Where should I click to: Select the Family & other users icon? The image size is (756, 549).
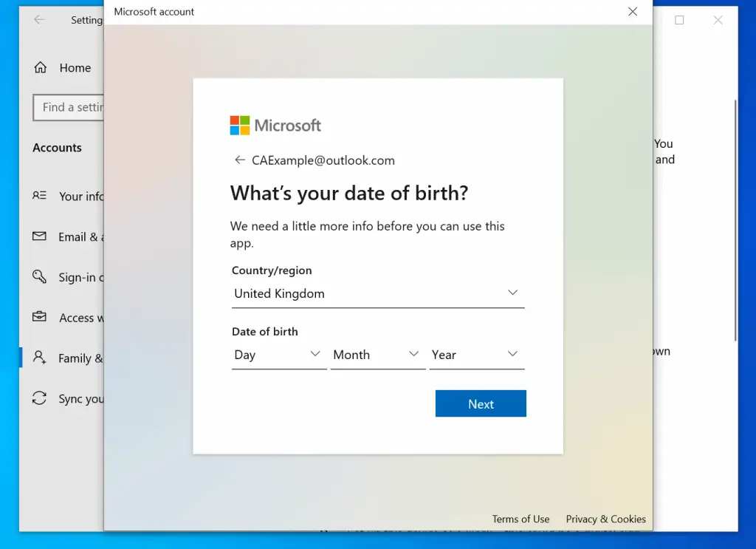click(x=40, y=358)
